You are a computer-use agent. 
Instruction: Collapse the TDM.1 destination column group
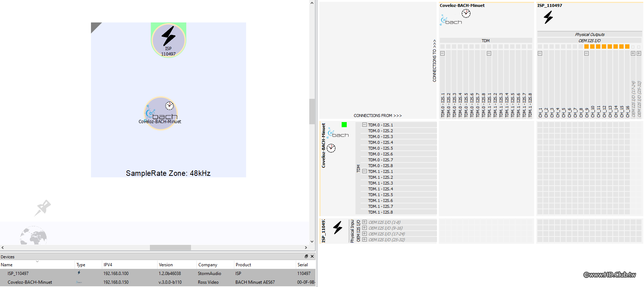point(489,53)
